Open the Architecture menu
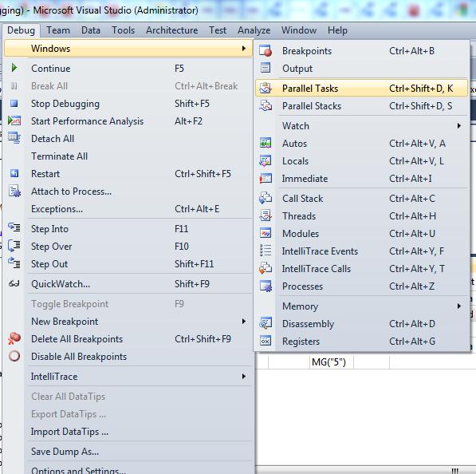This screenshot has width=476, height=474. tap(171, 30)
